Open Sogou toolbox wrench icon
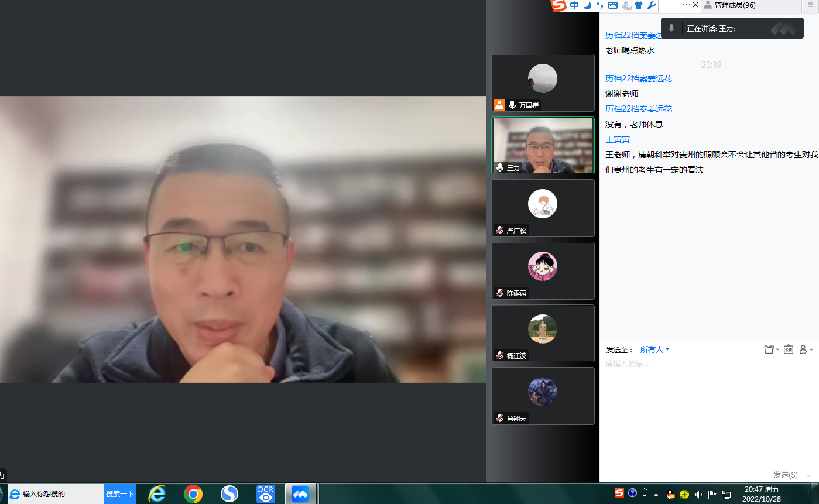Image resolution: width=819 pixels, height=504 pixels. (x=651, y=5)
